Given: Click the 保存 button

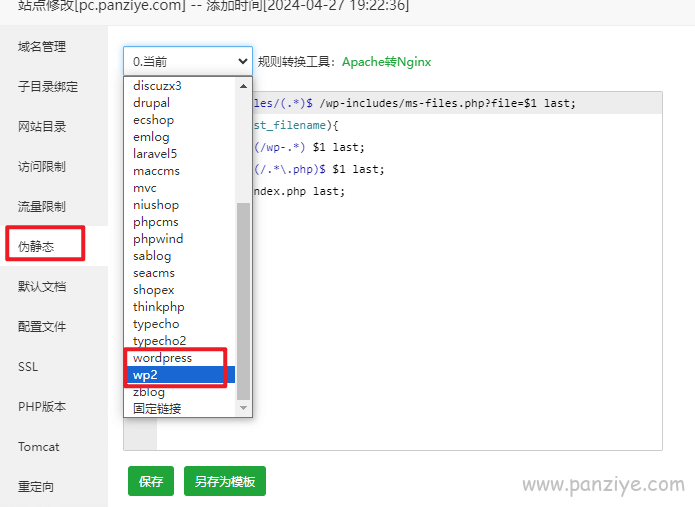Looking at the screenshot, I should 151,481.
